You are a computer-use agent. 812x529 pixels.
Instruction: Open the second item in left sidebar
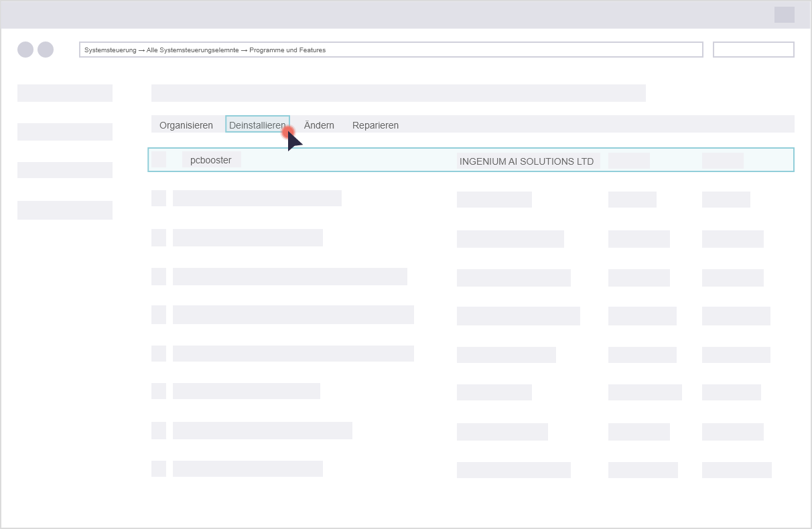(65, 132)
